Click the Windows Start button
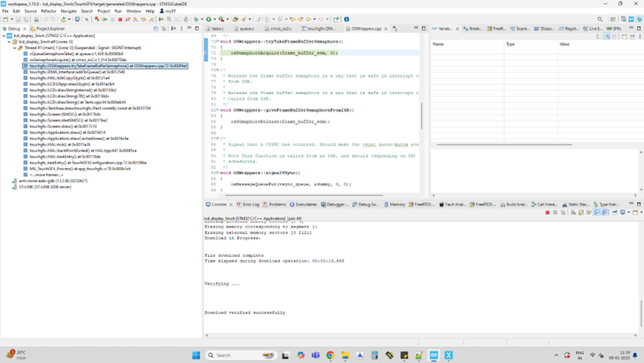644x363 pixels. (x=196, y=355)
